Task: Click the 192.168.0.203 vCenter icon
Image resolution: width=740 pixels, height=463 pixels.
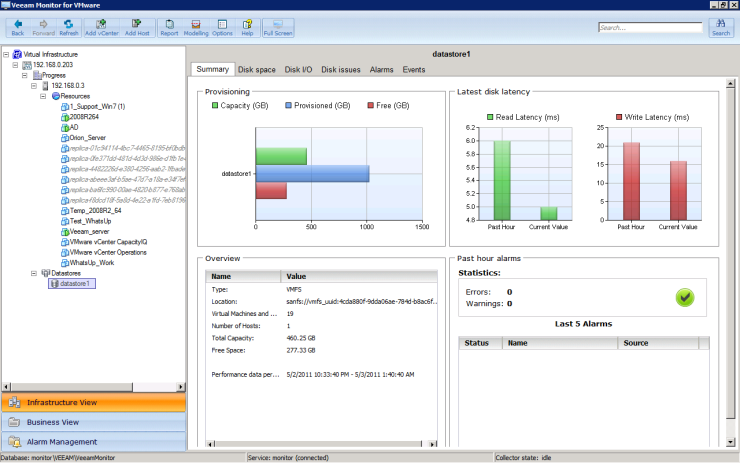Action: (27, 65)
